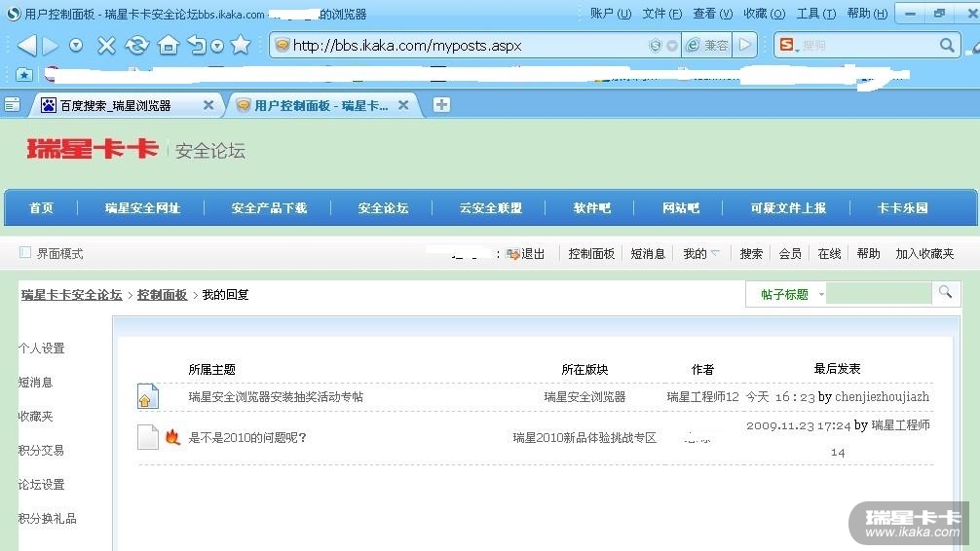This screenshot has width=980, height=551.
Task: Open 短消息 in top user bar
Action: [648, 254]
